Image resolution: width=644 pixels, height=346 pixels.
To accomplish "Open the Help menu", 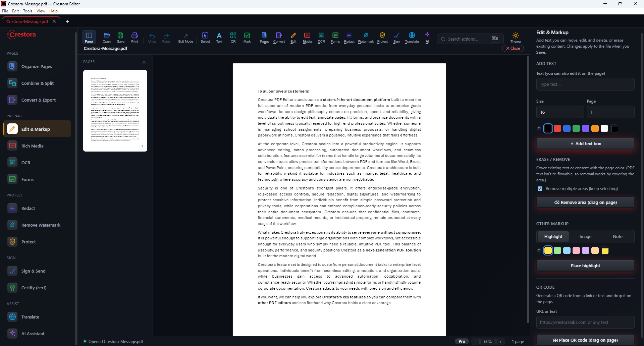I will [53, 11].
